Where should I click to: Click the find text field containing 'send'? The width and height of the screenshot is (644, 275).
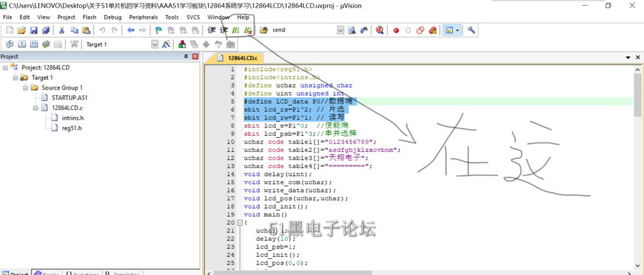pos(303,30)
